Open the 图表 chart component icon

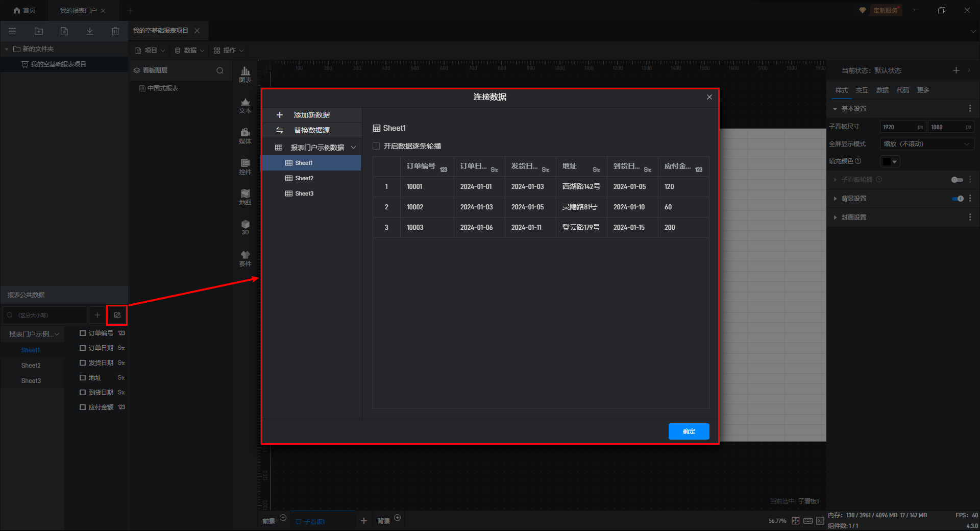coord(245,74)
